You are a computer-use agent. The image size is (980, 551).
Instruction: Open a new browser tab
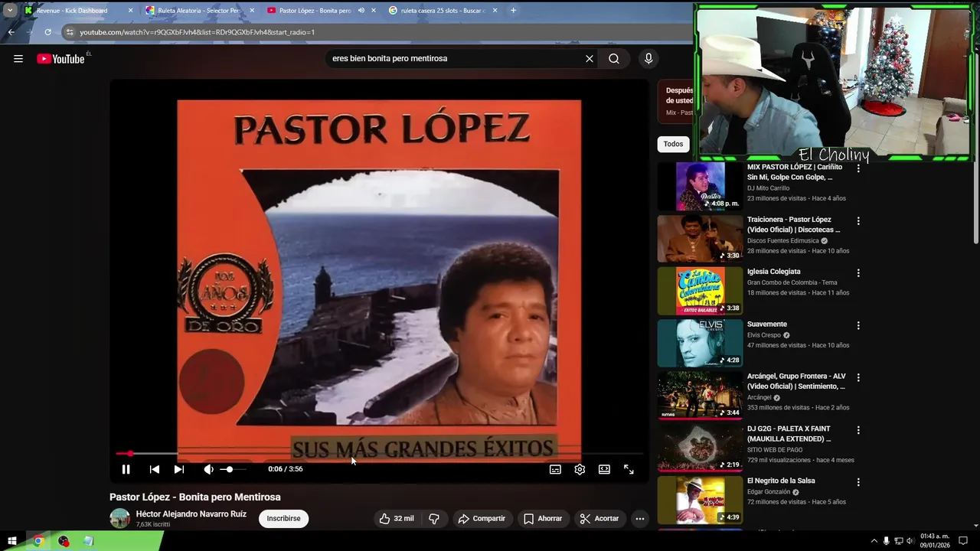(x=513, y=11)
